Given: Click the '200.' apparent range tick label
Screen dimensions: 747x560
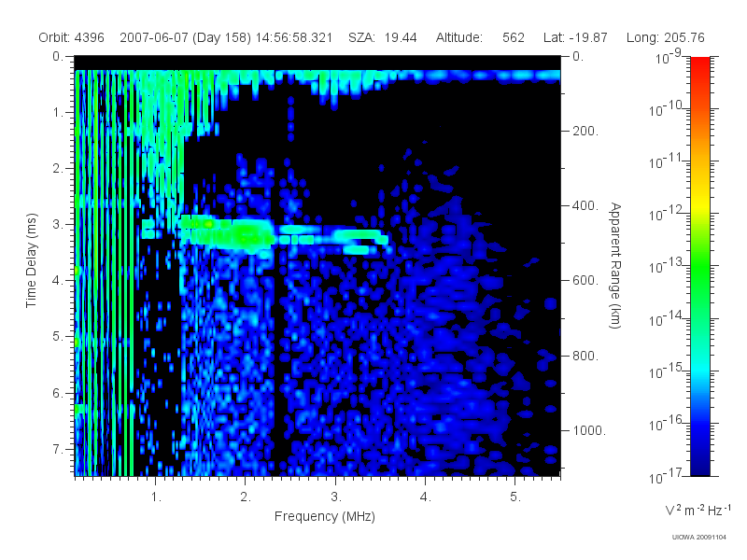Looking at the screenshot, I should click(585, 131).
